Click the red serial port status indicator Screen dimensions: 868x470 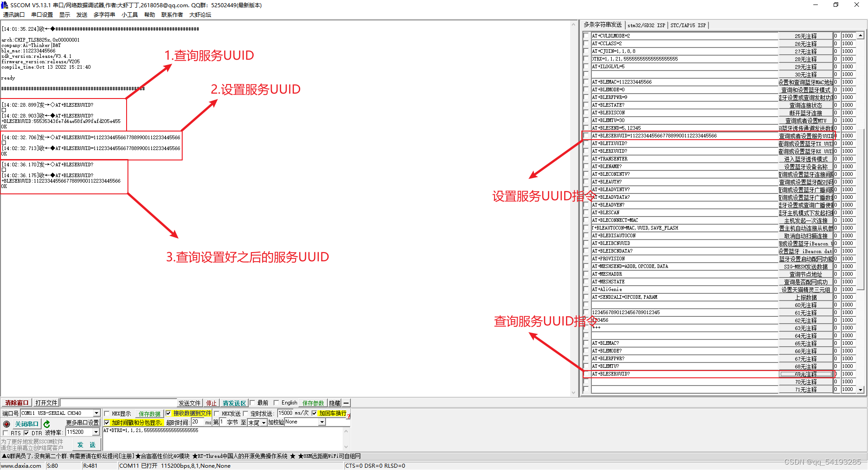[6, 424]
